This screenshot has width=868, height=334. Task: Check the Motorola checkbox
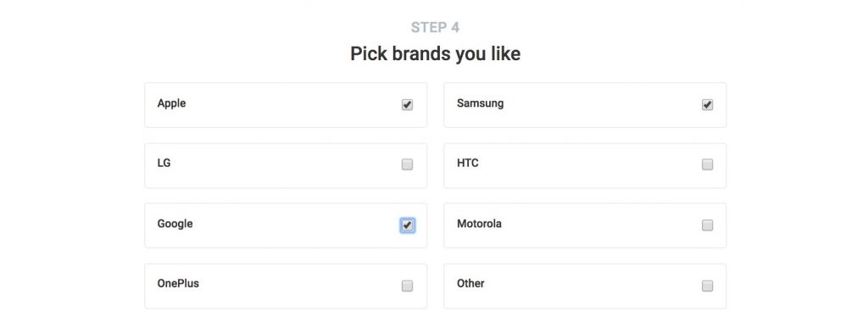[707, 225]
